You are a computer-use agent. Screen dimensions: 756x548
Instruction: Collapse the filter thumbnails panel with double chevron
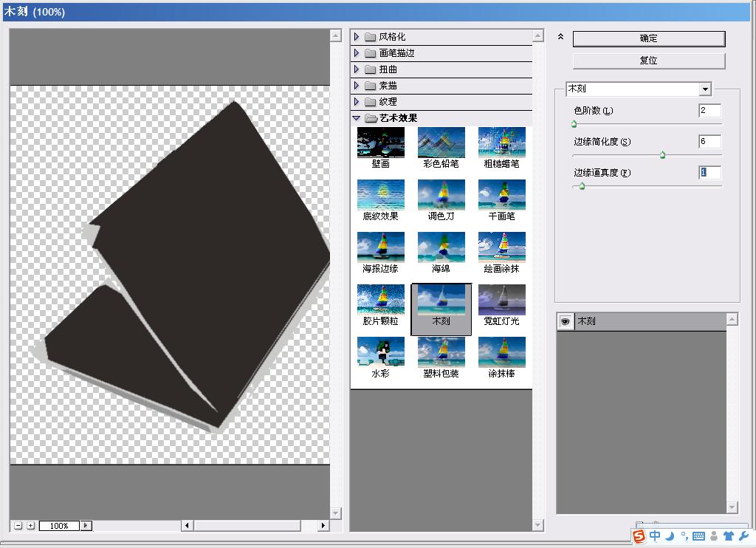pyautogui.click(x=560, y=37)
